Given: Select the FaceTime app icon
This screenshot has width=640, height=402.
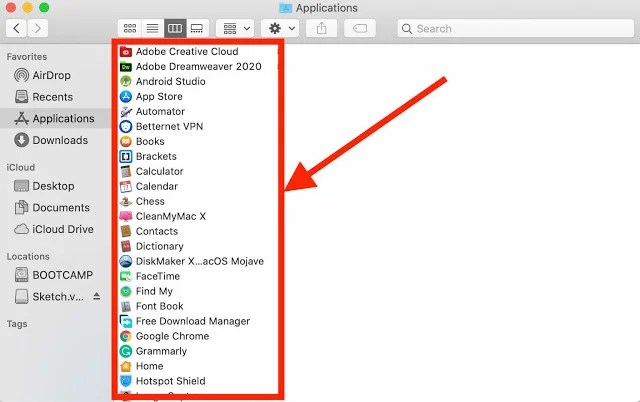Looking at the screenshot, I should [126, 276].
